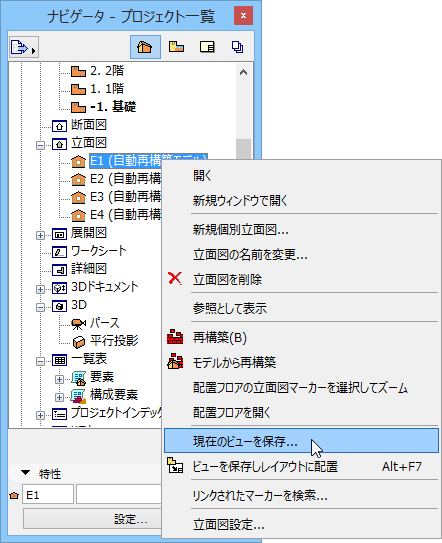Image resolution: width=442 pixels, height=543 pixels.
Task: Select 現在のビューを保存... menu entry
Action: pyautogui.click(x=301, y=440)
